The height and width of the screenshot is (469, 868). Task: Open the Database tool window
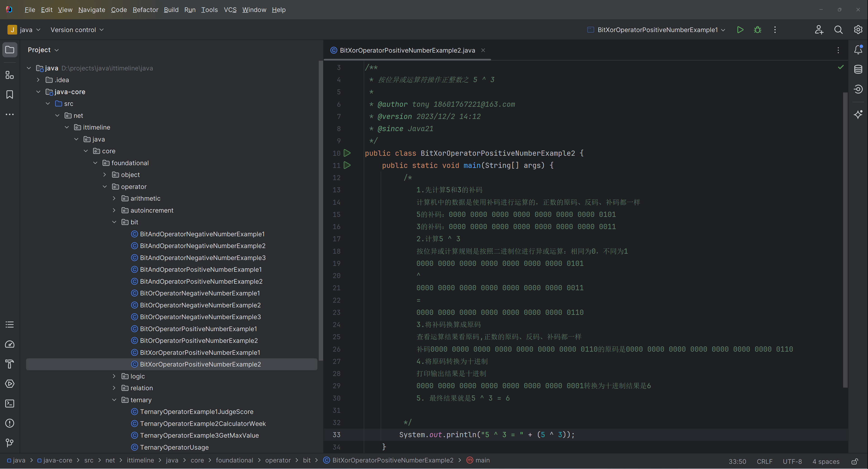coord(858,69)
